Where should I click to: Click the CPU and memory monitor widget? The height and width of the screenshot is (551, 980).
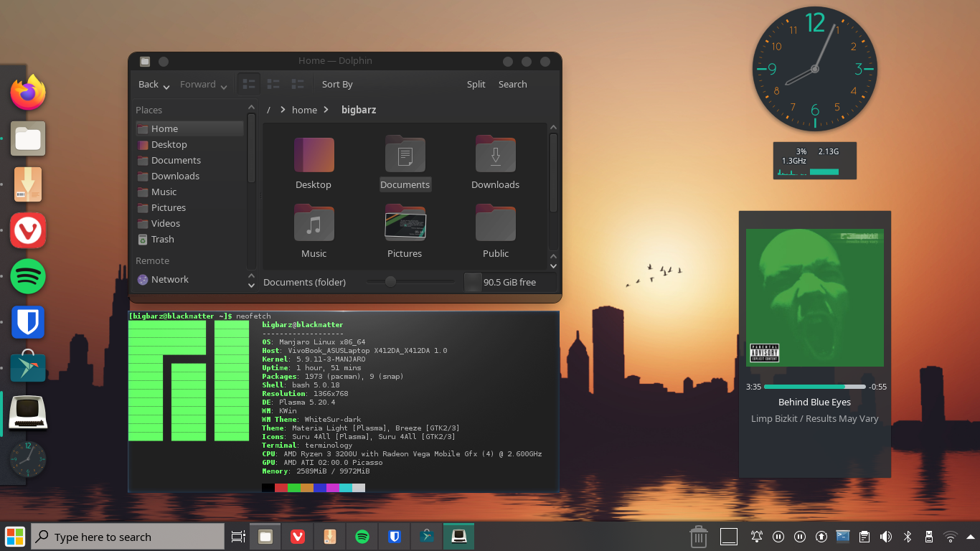(815, 161)
